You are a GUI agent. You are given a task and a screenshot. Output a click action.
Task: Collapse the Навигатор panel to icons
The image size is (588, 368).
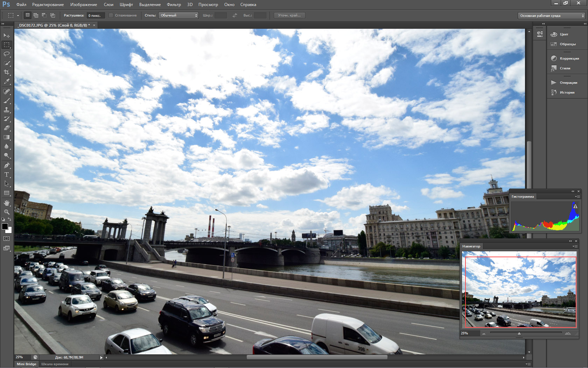(x=570, y=241)
